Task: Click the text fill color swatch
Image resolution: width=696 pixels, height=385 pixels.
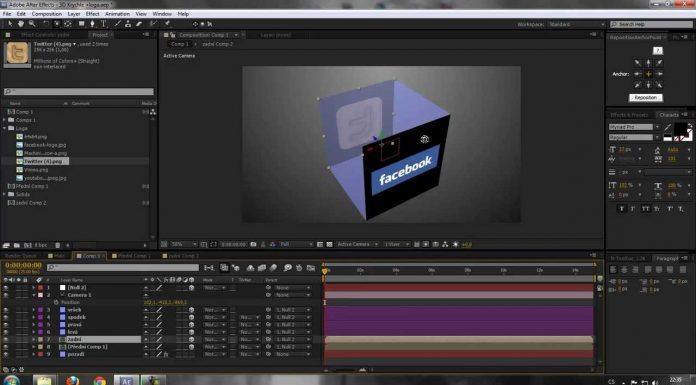Action: pyautogui.click(x=680, y=129)
